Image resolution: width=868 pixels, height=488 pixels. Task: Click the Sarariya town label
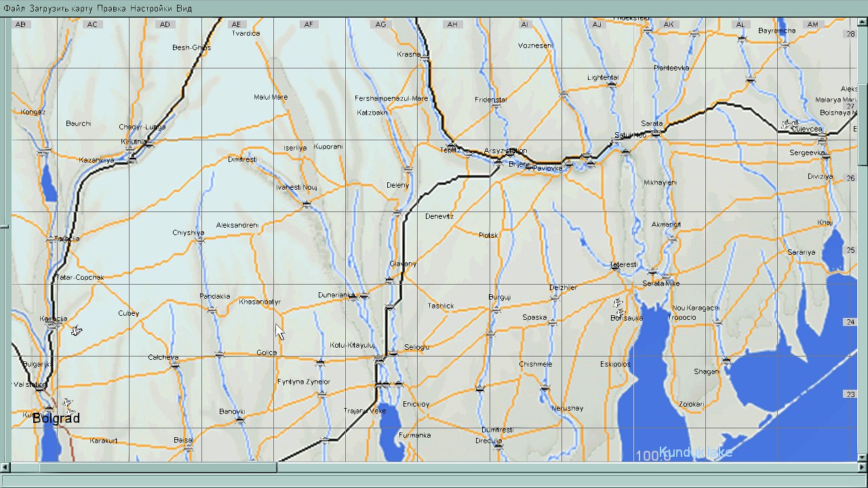tap(802, 252)
